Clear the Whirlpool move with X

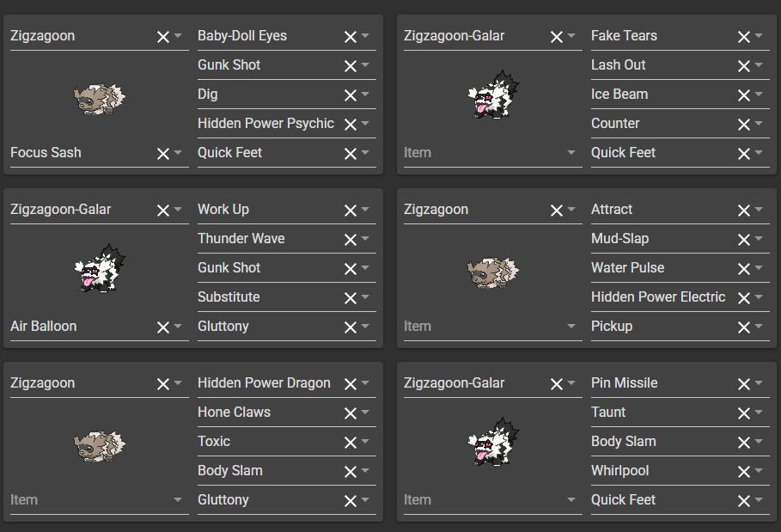tap(744, 471)
